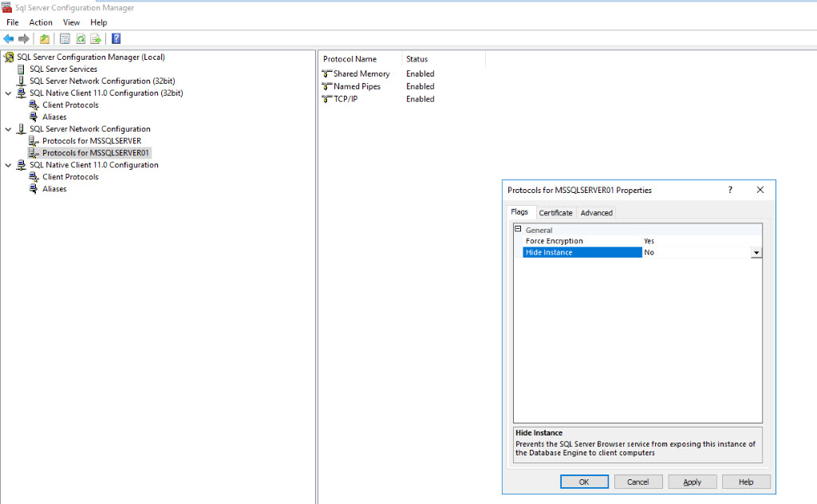Open Help using the question mark icon

coord(116,38)
